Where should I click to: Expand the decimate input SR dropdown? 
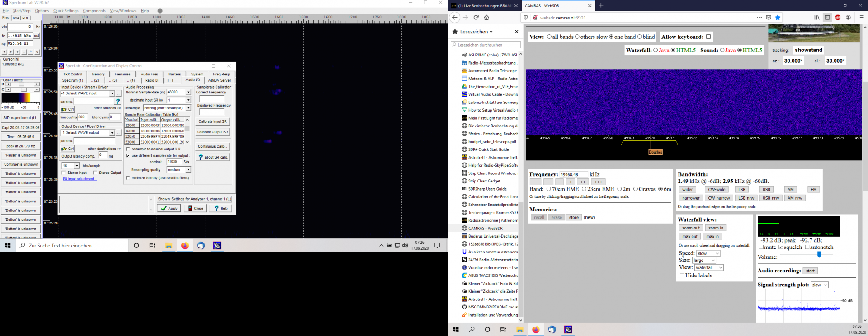click(188, 100)
